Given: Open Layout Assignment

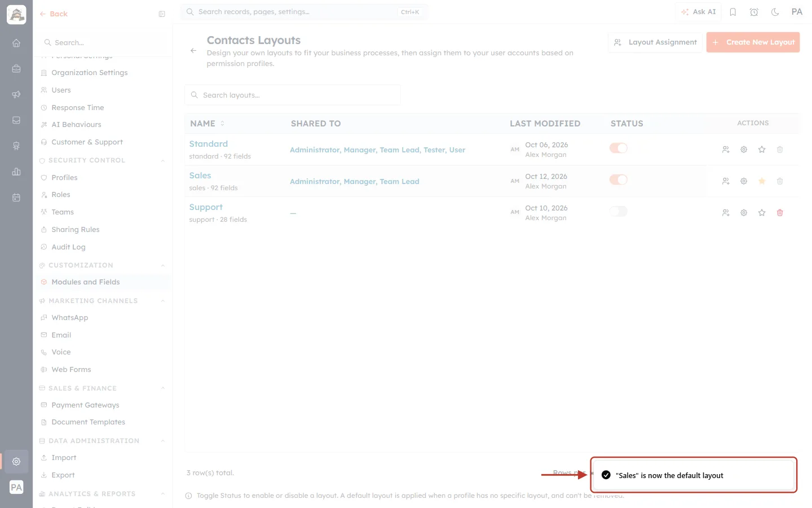Looking at the screenshot, I should point(655,42).
